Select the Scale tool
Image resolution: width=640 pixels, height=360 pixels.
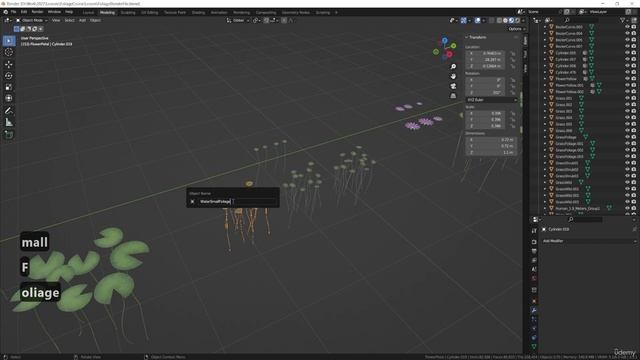pos(9,87)
